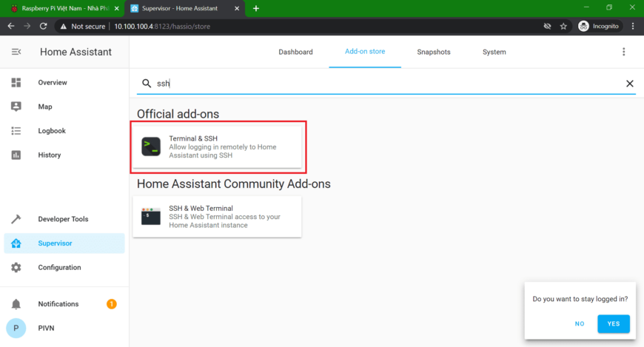The height and width of the screenshot is (347, 644).
Task: Open the Configuration page
Action: point(59,267)
